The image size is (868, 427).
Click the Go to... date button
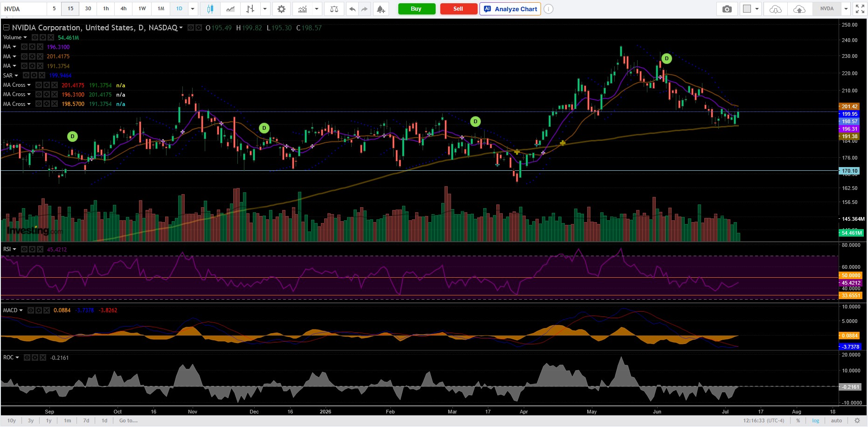pos(128,420)
